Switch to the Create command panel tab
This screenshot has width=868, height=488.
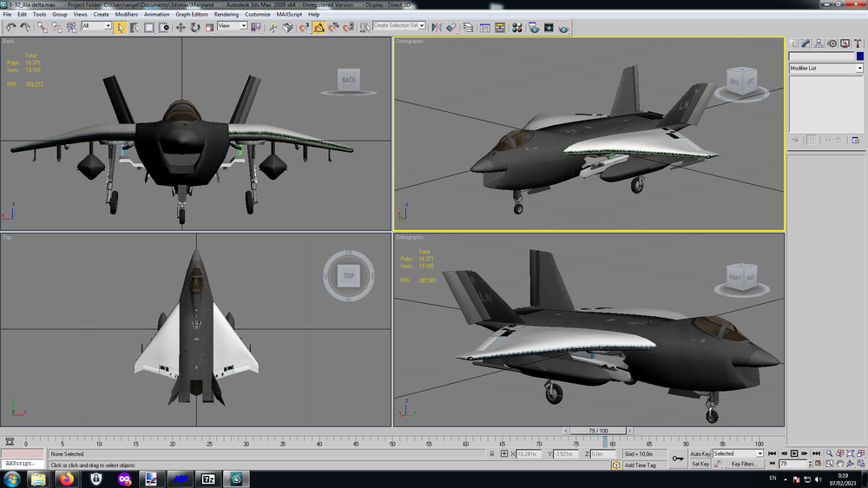click(x=793, y=43)
